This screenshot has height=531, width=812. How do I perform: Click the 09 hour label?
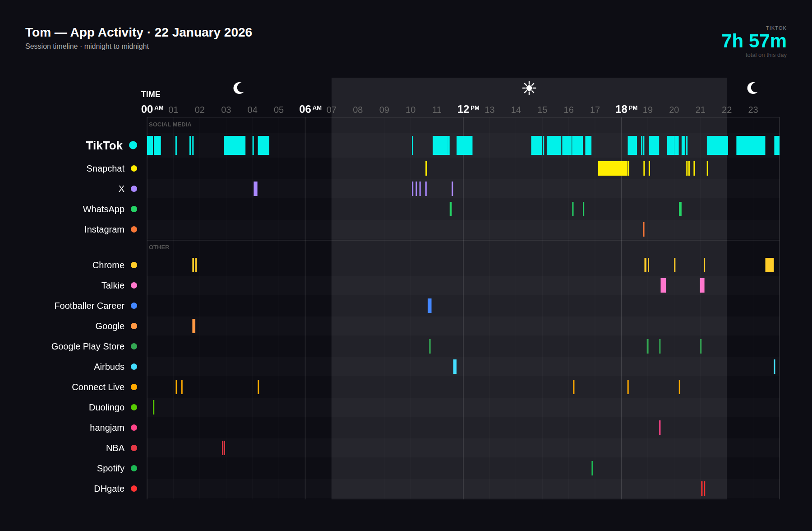tap(384, 110)
